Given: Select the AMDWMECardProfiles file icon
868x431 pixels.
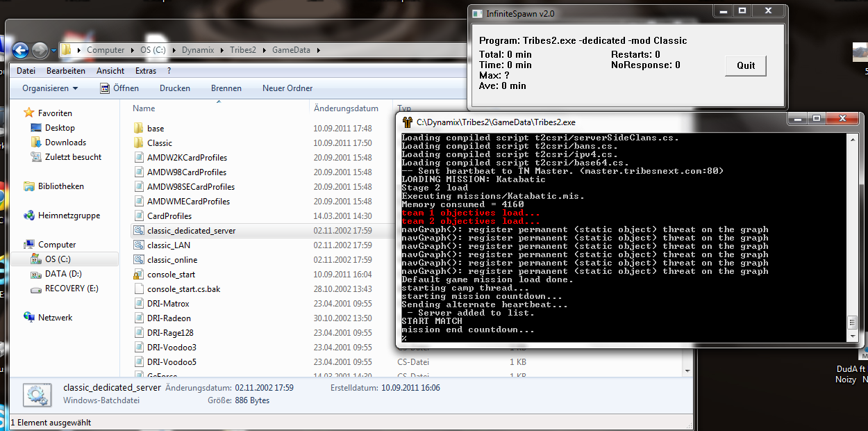Looking at the screenshot, I should pos(137,201).
